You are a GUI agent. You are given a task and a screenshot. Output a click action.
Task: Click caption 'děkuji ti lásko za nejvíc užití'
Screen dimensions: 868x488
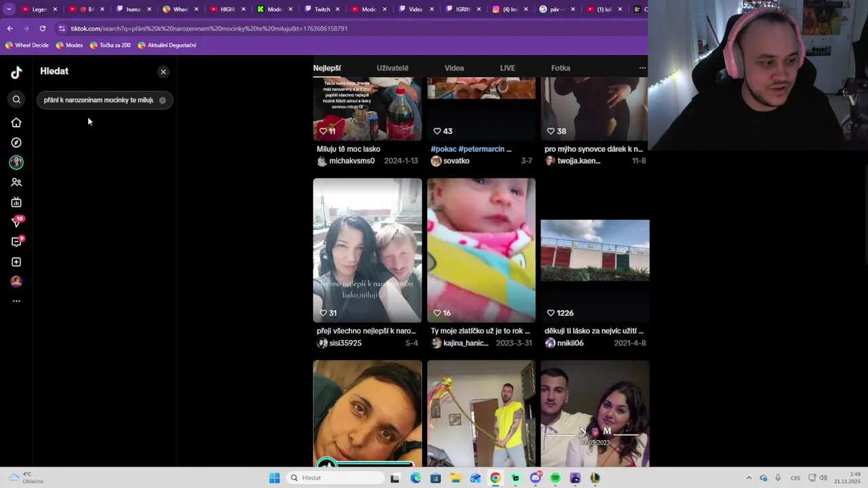(x=594, y=331)
